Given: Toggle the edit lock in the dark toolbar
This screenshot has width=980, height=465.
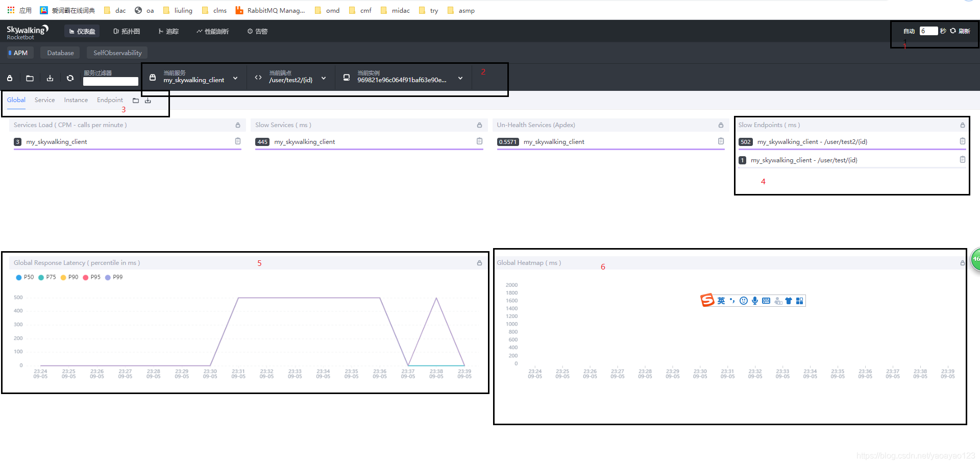Looking at the screenshot, I should pyautogui.click(x=10, y=78).
